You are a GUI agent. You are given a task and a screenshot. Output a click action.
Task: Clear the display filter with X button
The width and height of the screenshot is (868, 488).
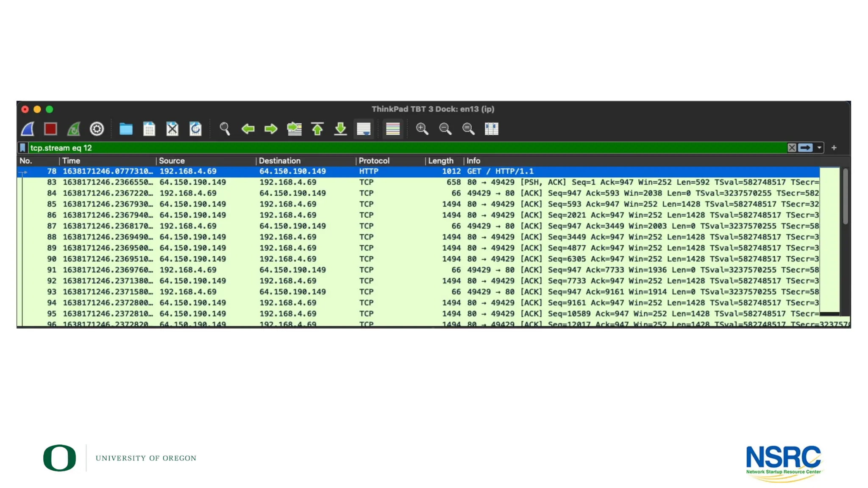pyautogui.click(x=792, y=148)
